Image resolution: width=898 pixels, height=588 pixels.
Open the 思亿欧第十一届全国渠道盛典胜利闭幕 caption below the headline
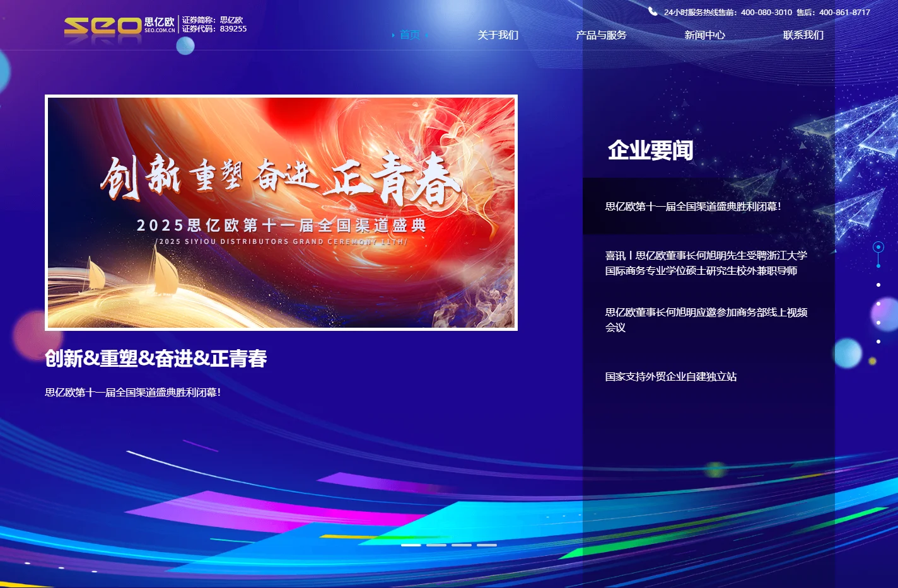pos(133,392)
